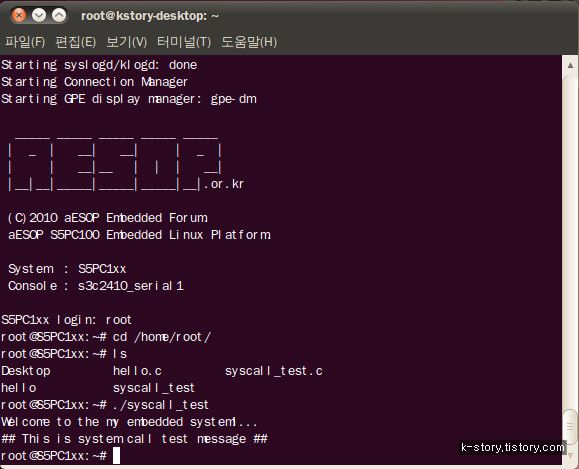Open the 터미널(T) menu

point(184,42)
